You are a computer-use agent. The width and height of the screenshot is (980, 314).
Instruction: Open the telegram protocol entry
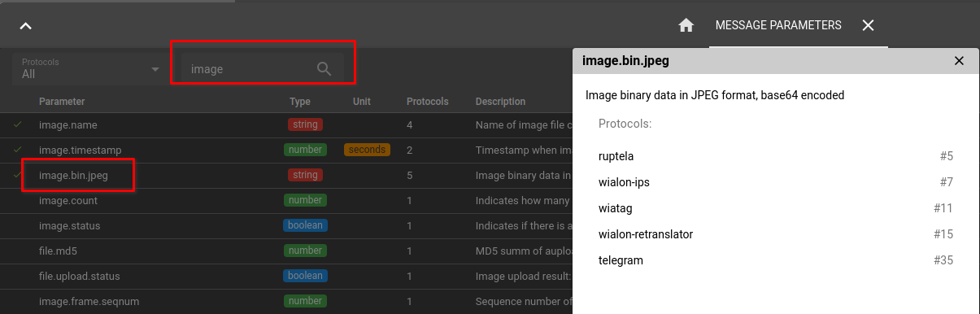click(776, 260)
